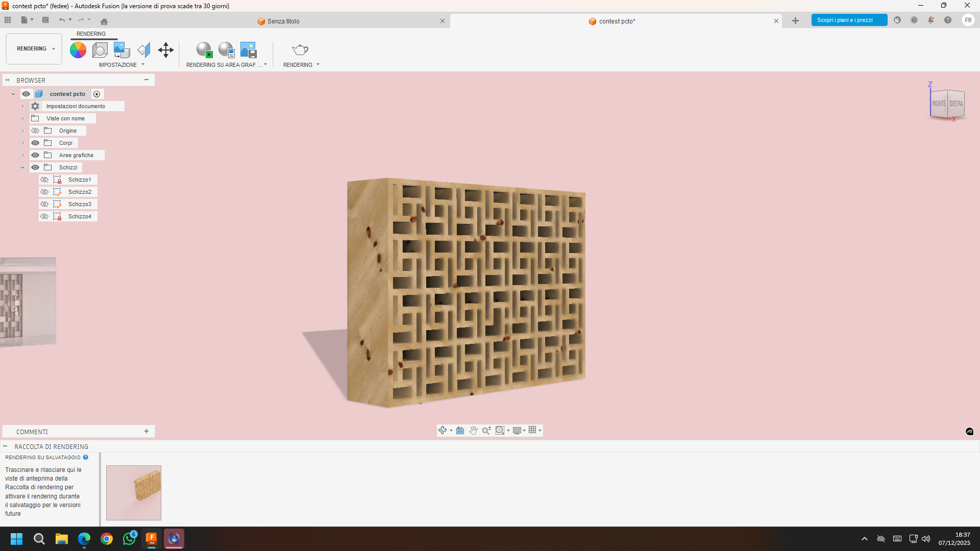Screen dimensions: 980x551
Task: Click Scopri i piani e i prezzi button
Action: coord(849,20)
